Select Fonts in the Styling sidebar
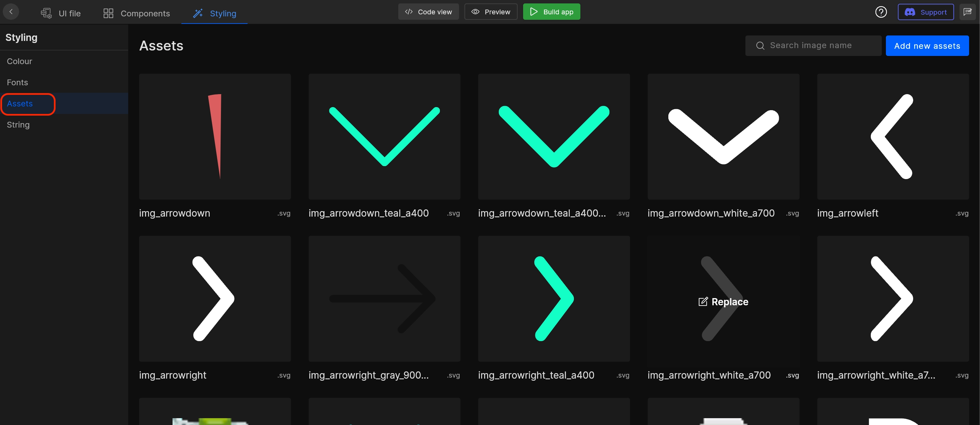The width and height of the screenshot is (980, 425). point(64,82)
